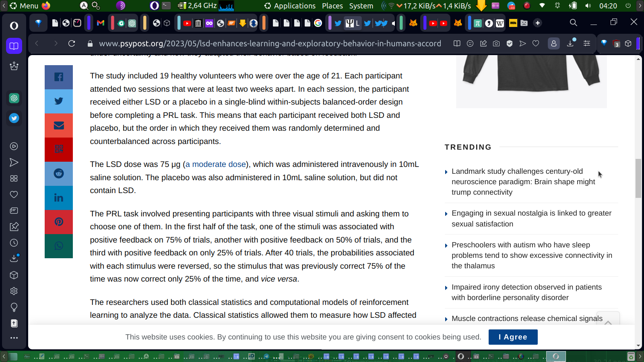Open ChatGPT in the Opera sidebar
The image size is (644, 362).
14,98
